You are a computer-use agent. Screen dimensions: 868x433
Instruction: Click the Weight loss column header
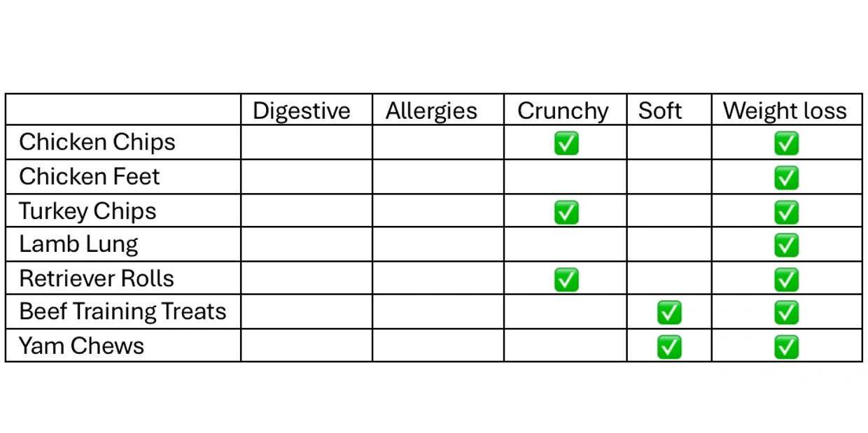pyautogui.click(x=785, y=111)
